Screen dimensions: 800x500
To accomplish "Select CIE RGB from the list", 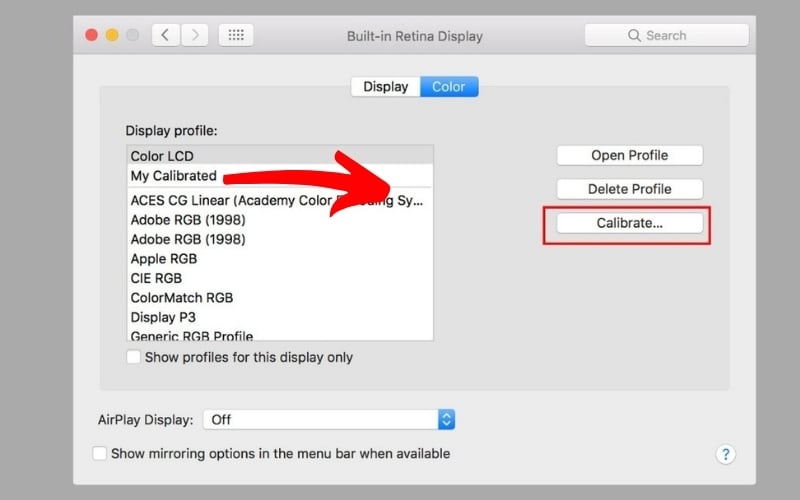I will tap(280, 278).
